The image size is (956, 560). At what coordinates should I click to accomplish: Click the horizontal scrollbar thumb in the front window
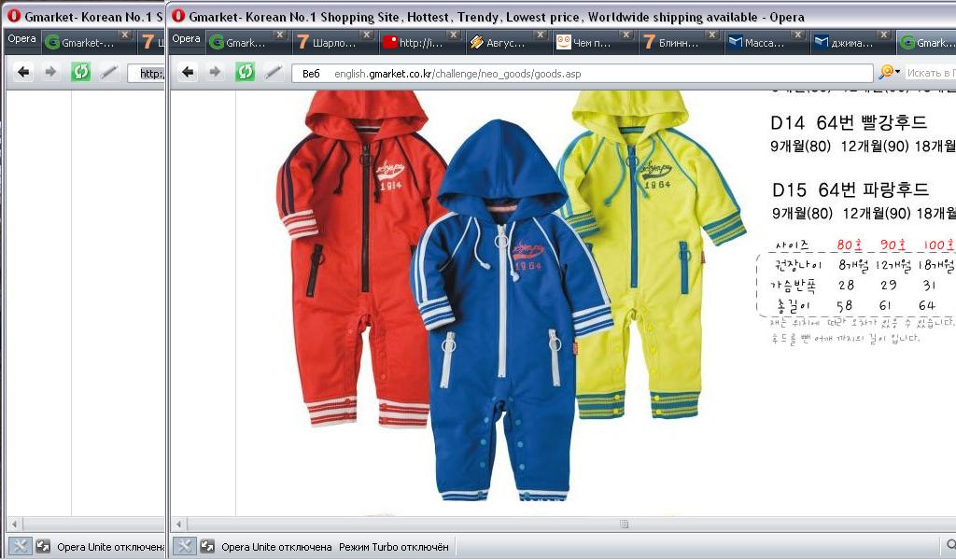click(624, 524)
